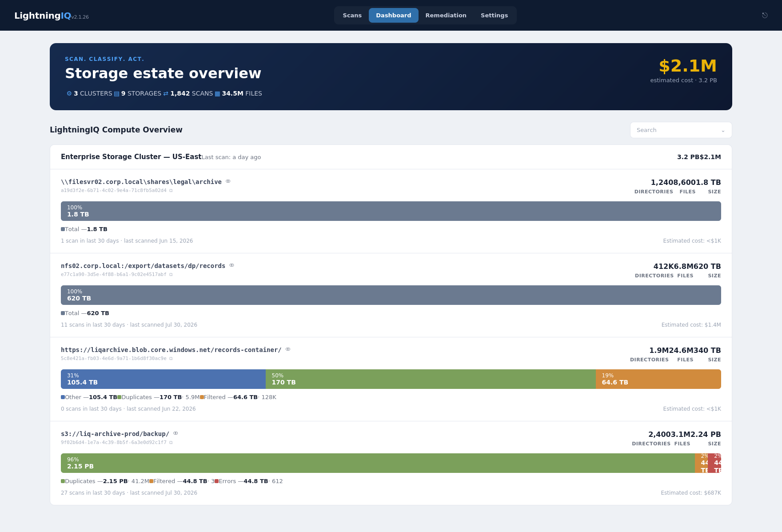782x532 pixels.
Task: Click the blue Other legend swatch
Action: 63,397
